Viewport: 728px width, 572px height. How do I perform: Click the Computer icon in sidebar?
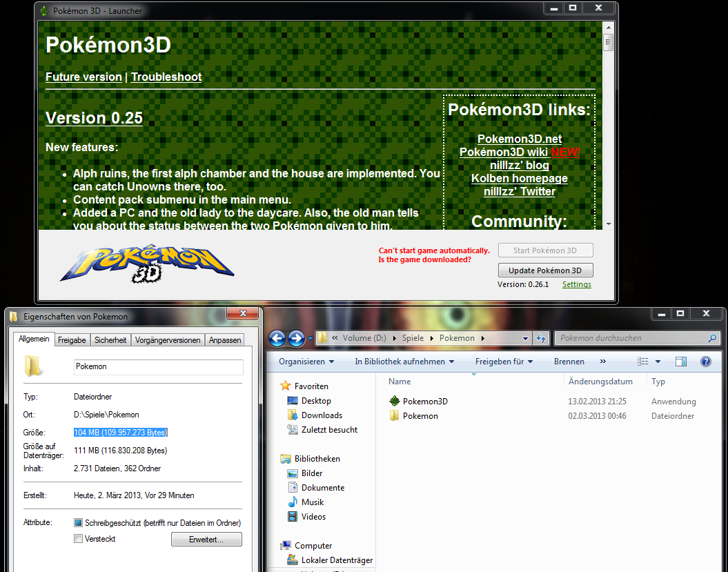point(286,546)
